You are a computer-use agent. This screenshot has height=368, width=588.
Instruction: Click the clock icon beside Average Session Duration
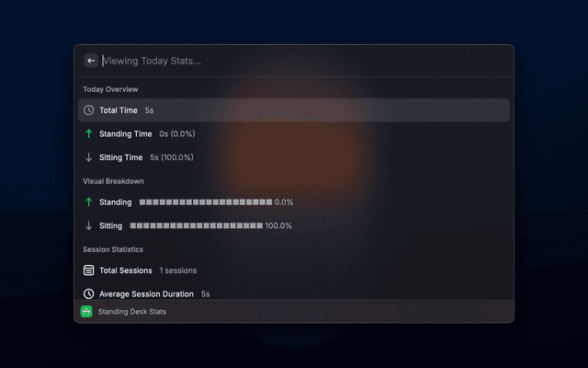[88, 293]
